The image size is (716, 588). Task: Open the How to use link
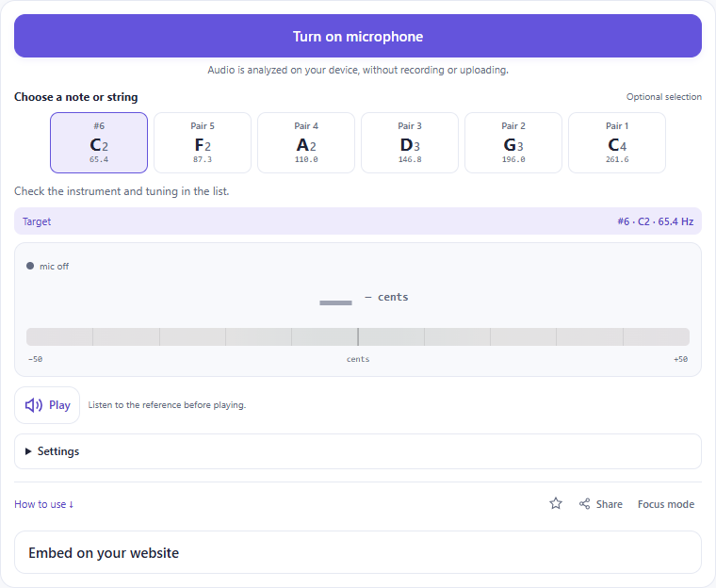click(x=44, y=504)
